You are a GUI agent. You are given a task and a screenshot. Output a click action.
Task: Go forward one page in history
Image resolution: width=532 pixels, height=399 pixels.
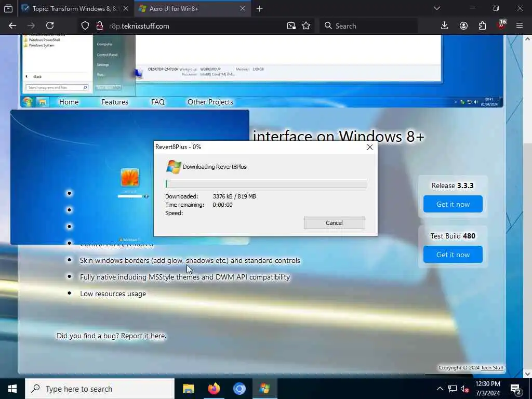[31, 26]
